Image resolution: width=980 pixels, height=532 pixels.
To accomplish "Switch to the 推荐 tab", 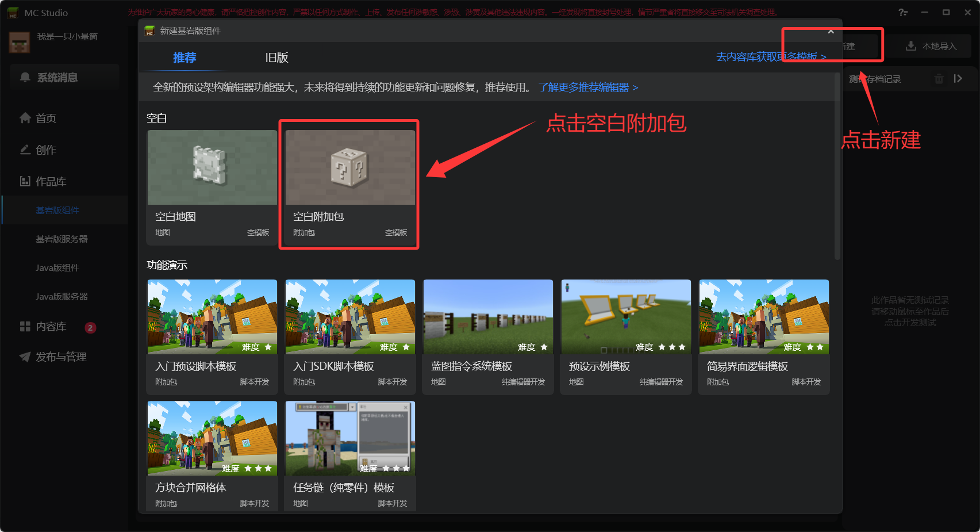I will point(185,58).
